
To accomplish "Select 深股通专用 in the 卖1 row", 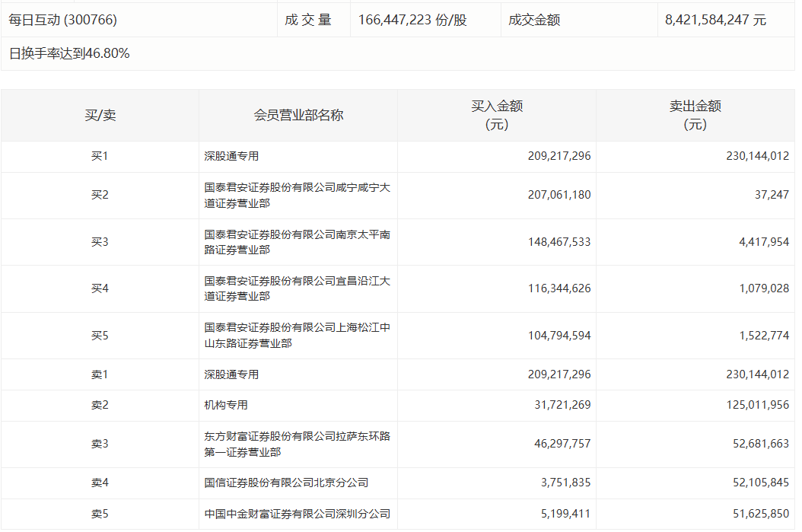I will coord(231,374).
